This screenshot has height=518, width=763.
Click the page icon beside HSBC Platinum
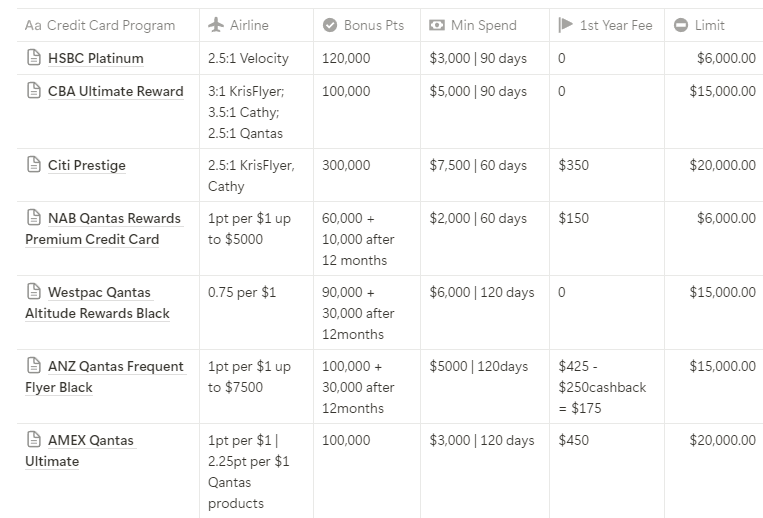(x=33, y=59)
